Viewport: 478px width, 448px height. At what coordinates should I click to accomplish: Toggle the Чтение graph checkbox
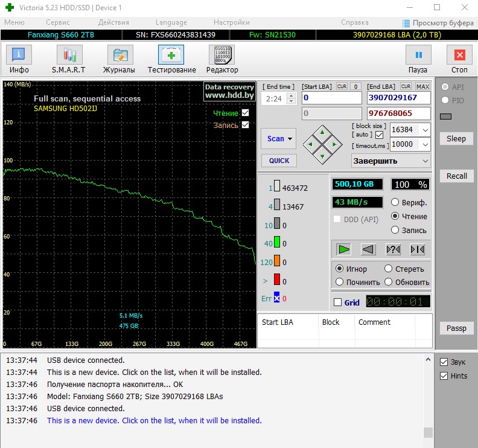pyautogui.click(x=245, y=113)
